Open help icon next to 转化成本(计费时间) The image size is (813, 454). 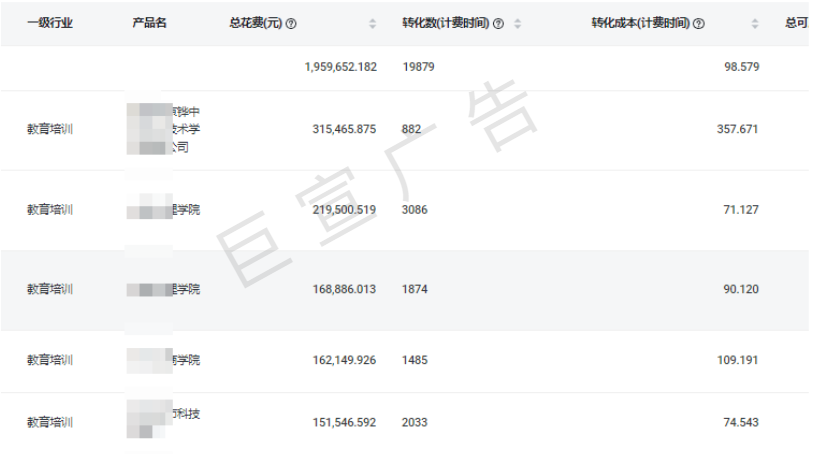tap(699, 23)
